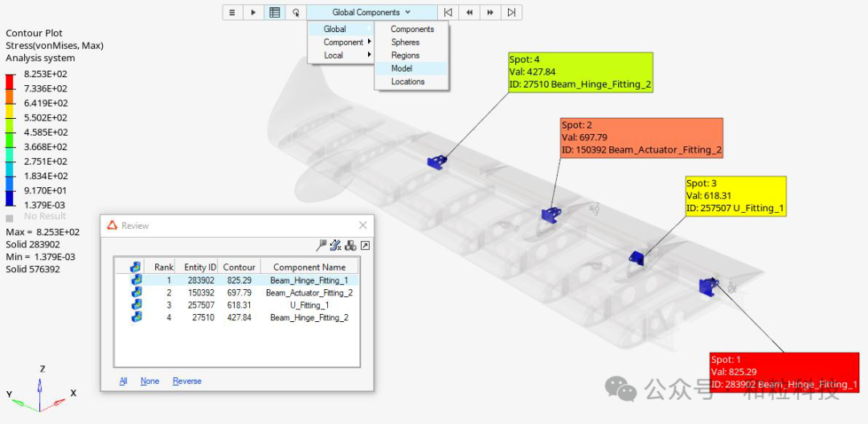Select Model from the Global submenu

click(402, 68)
